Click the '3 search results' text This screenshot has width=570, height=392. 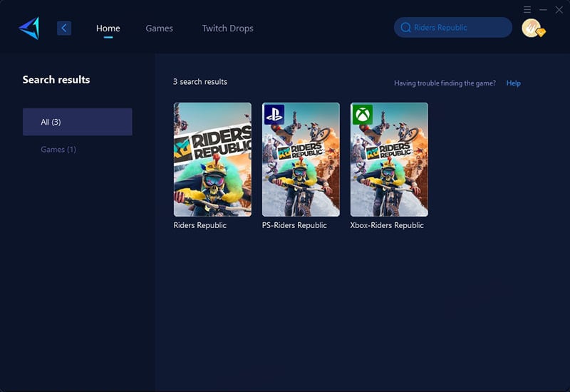click(200, 82)
